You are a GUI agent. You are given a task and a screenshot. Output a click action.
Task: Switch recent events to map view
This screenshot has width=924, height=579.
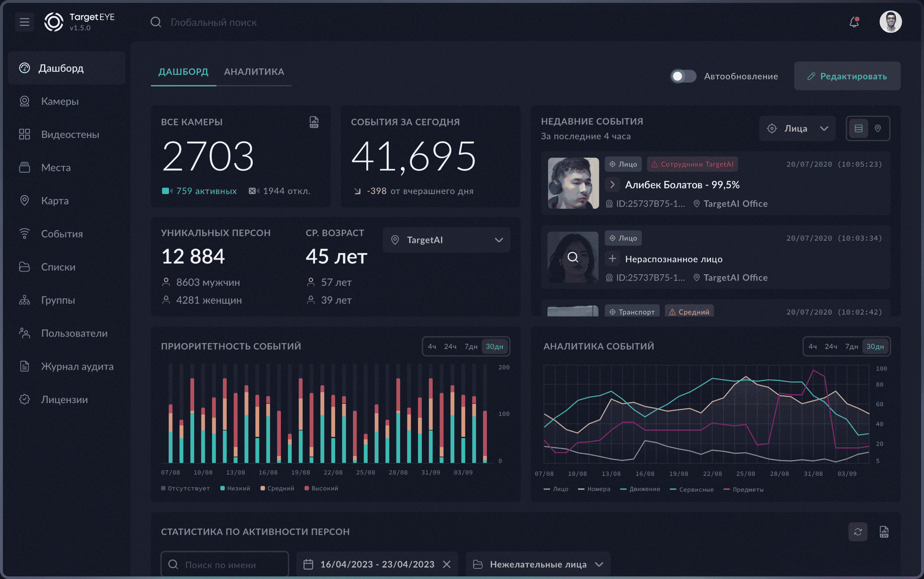tap(878, 128)
